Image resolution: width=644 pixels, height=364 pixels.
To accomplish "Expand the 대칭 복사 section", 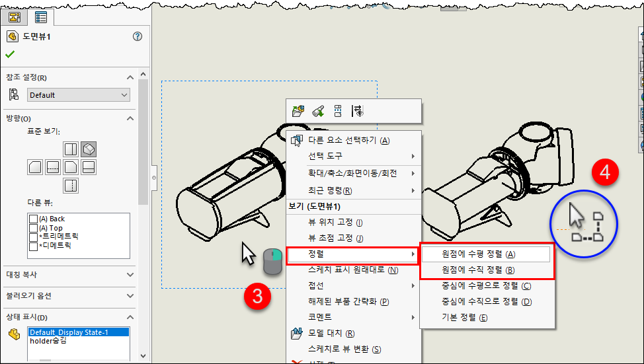I will [x=130, y=275].
